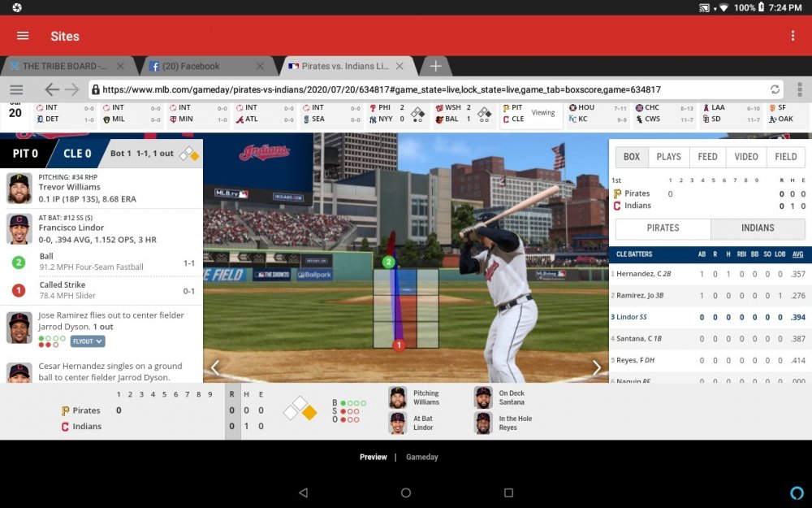Open the LAA vs SD game
This screenshot has width=812, height=508.
click(x=731, y=113)
